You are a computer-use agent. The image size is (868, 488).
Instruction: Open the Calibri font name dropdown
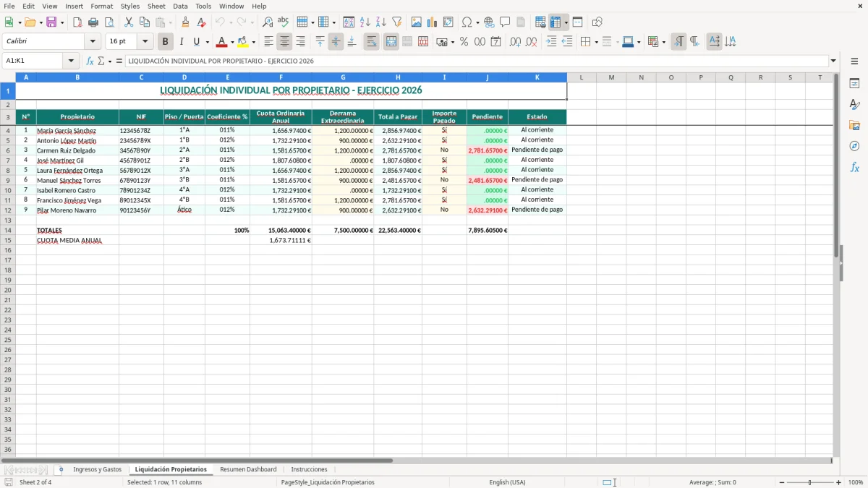coord(93,42)
